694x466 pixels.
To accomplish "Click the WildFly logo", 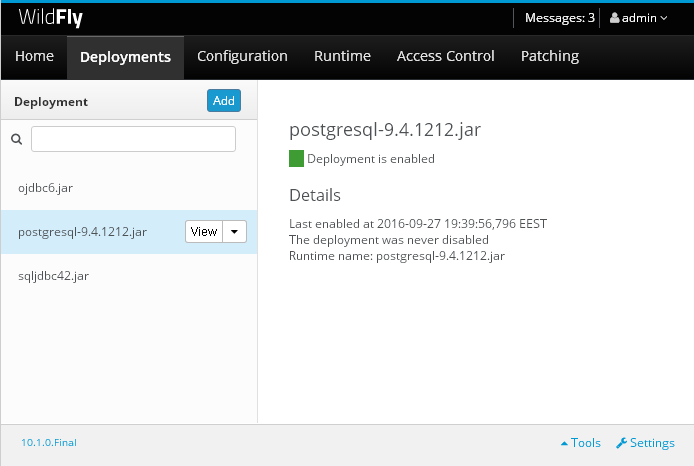I will 50,18.
